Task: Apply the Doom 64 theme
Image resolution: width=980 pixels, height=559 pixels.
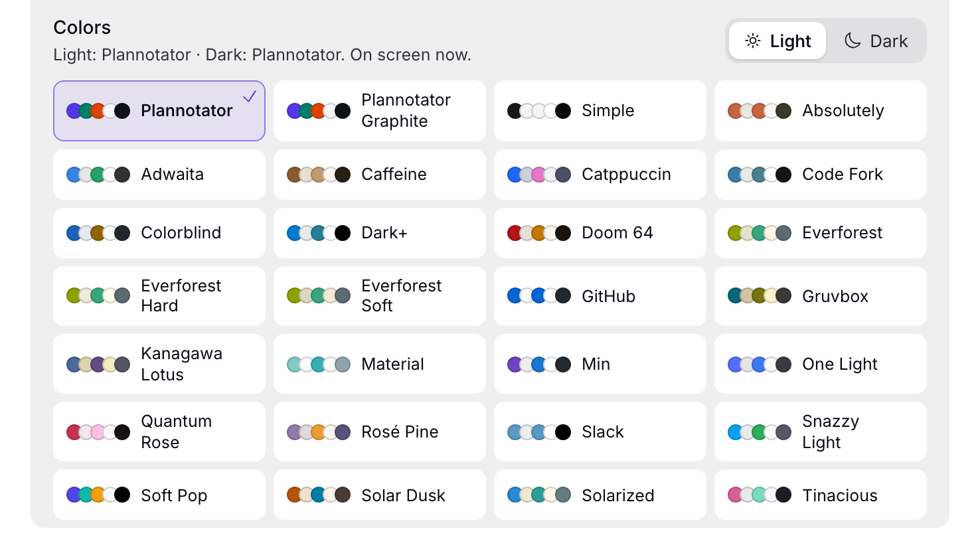Action: click(x=600, y=233)
